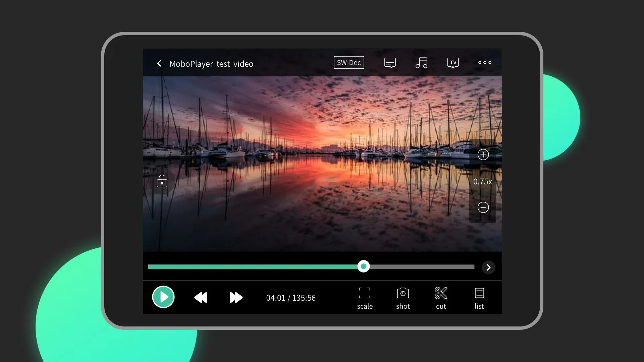
Task: Expand more options with three-dot menu
Action: point(485,62)
